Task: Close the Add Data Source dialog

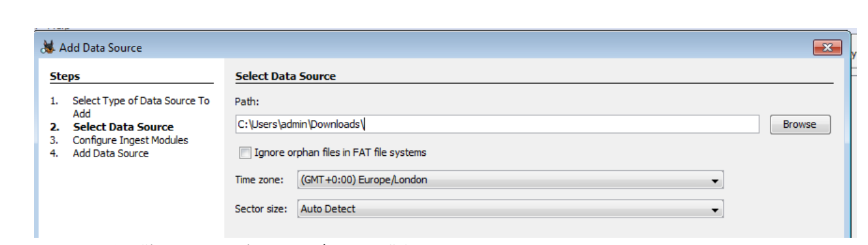Action: [x=827, y=47]
